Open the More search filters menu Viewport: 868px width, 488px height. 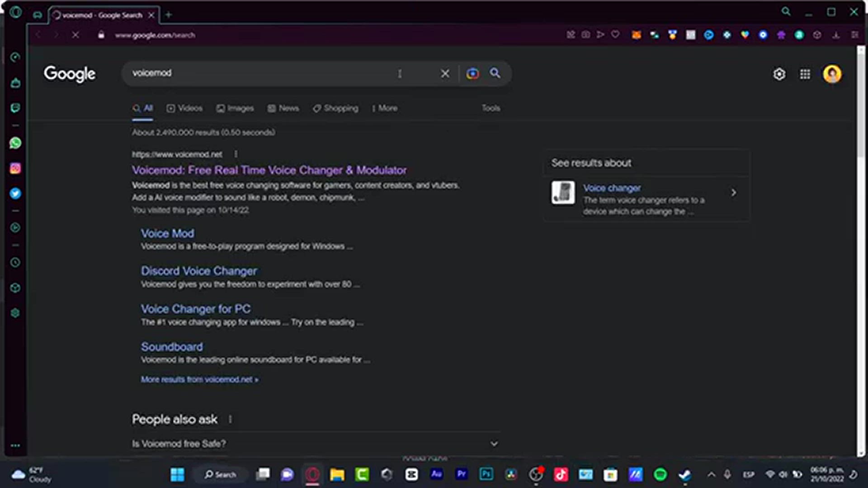click(x=385, y=108)
